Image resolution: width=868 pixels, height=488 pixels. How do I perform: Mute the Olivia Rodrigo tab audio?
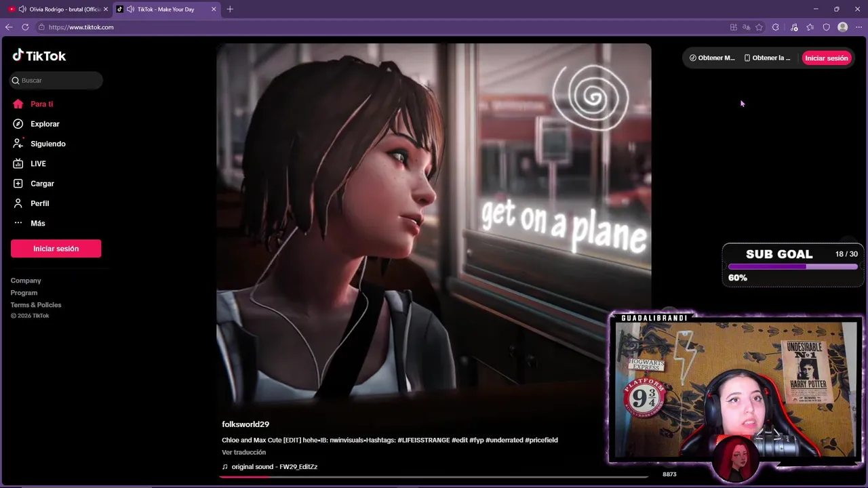22,9
